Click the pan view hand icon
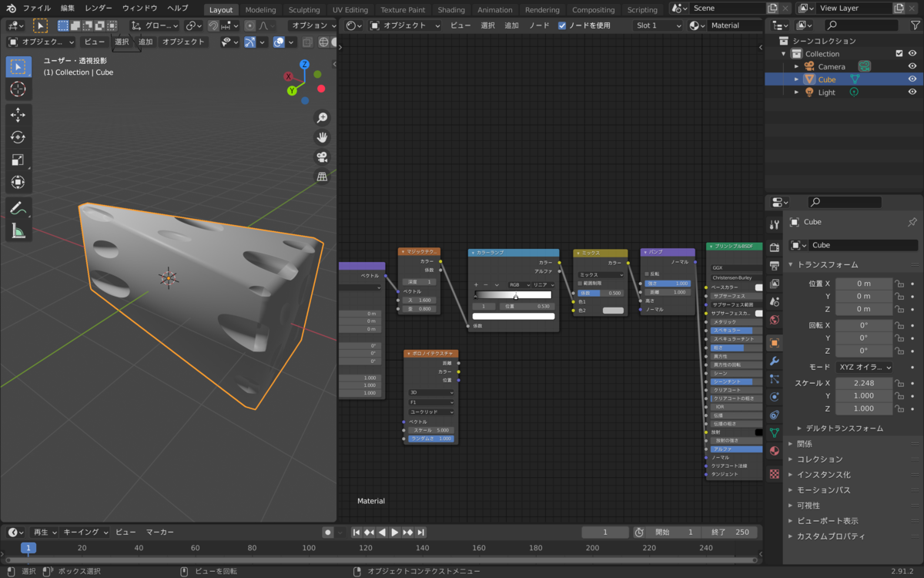The width and height of the screenshot is (924, 578). tap(323, 137)
